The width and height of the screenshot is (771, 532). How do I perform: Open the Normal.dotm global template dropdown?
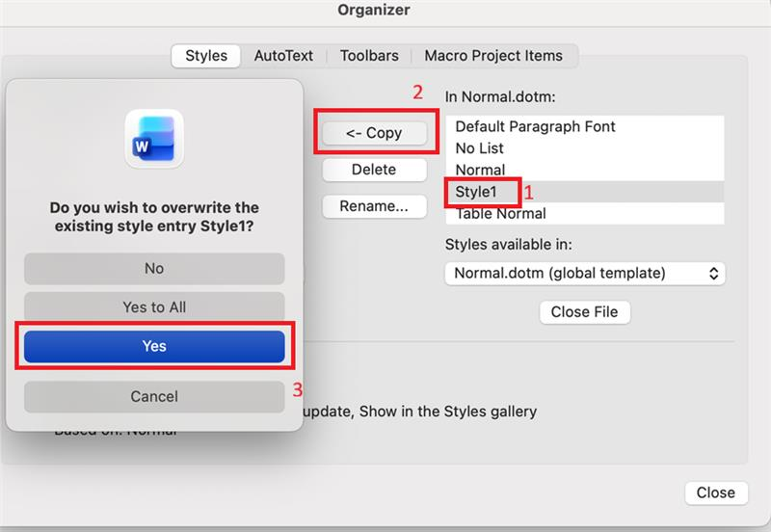click(585, 273)
